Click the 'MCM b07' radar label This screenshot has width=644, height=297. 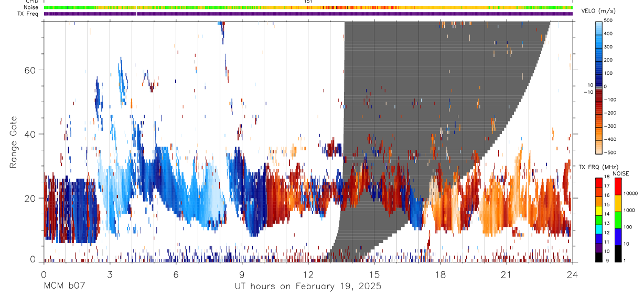click(x=64, y=287)
